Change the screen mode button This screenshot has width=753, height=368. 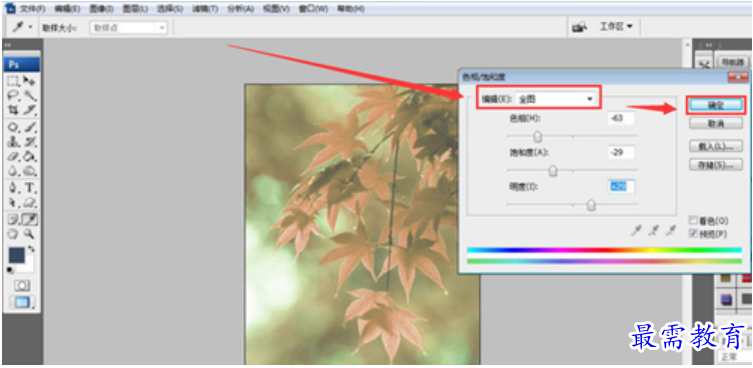[22, 303]
